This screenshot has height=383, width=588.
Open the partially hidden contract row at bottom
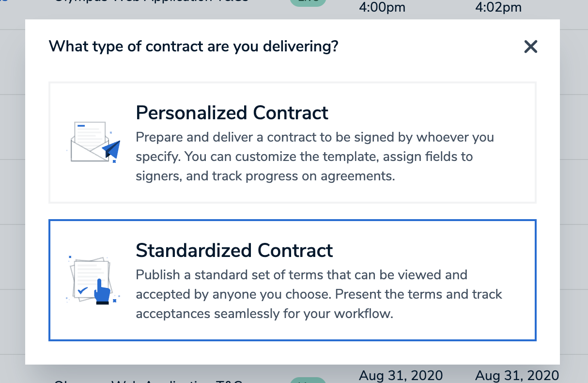coord(148,381)
